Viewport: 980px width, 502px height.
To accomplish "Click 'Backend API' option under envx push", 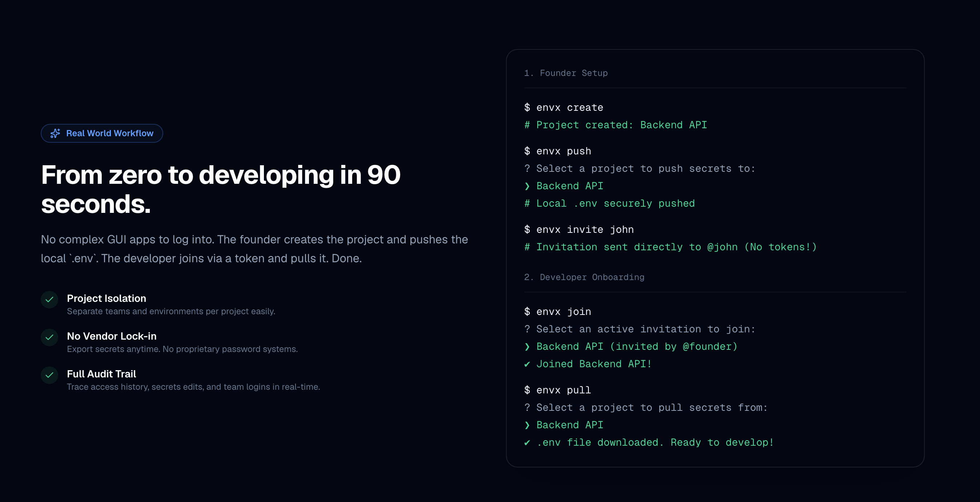I will [x=563, y=186].
